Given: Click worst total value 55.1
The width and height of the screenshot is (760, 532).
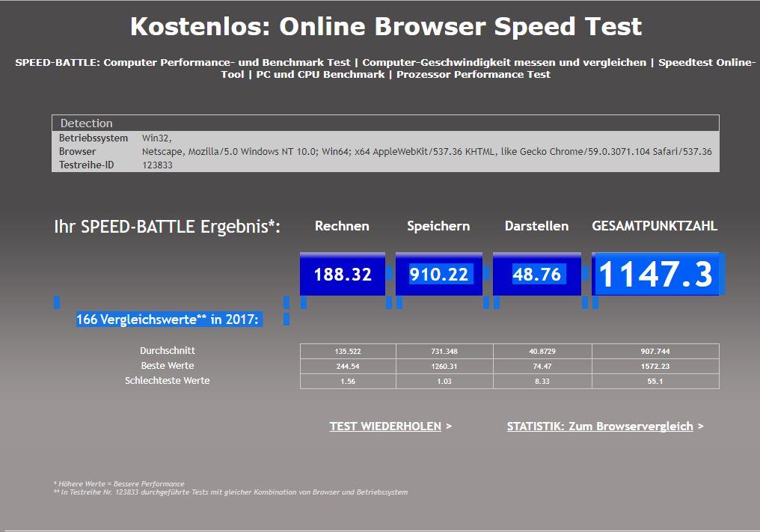Looking at the screenshot, I should point(655,381).
